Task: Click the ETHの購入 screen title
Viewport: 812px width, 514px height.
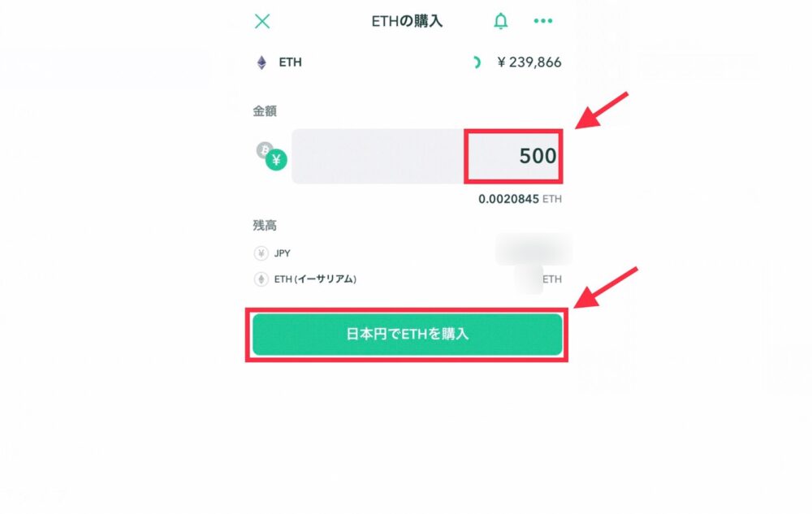Action: pyautogui.click(x=407, y=21)
